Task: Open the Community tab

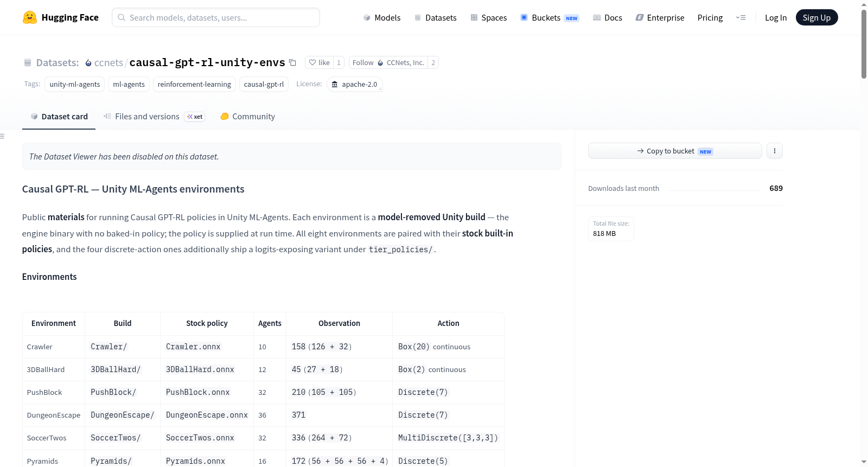Action: [x=248, y=117]
